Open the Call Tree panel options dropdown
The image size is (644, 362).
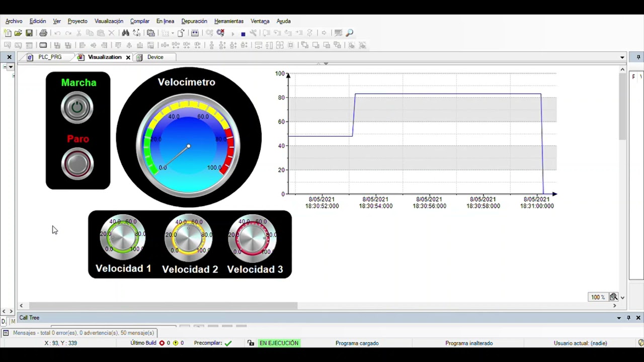pyautogui.click(x=619, y=318)
